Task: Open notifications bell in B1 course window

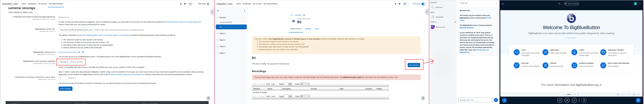Action: tap(396, 4)
